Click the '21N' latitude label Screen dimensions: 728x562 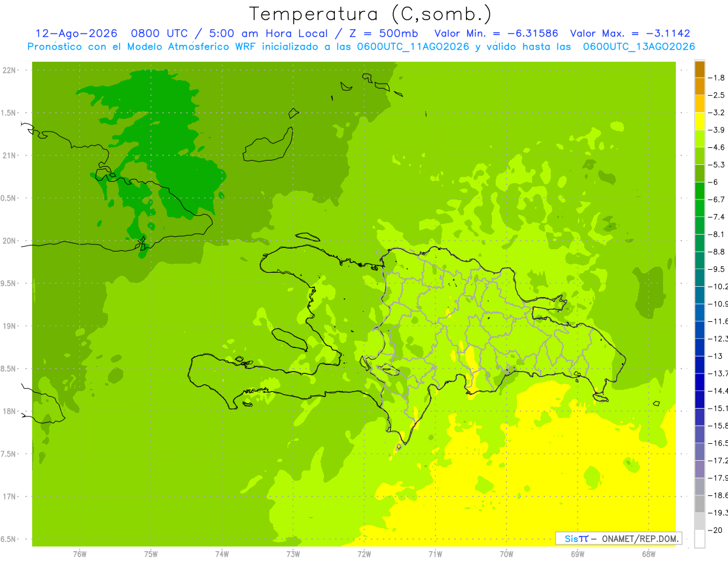tap(9, 156)
